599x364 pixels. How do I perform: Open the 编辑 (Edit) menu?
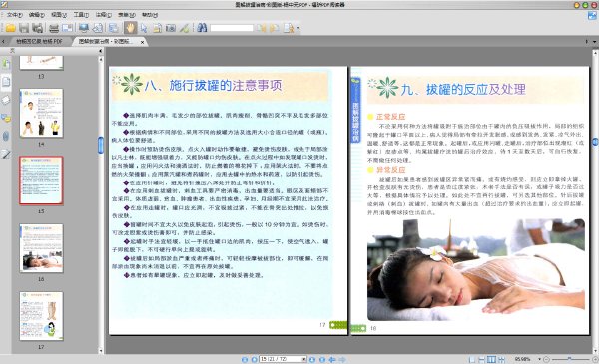point(37,15)
